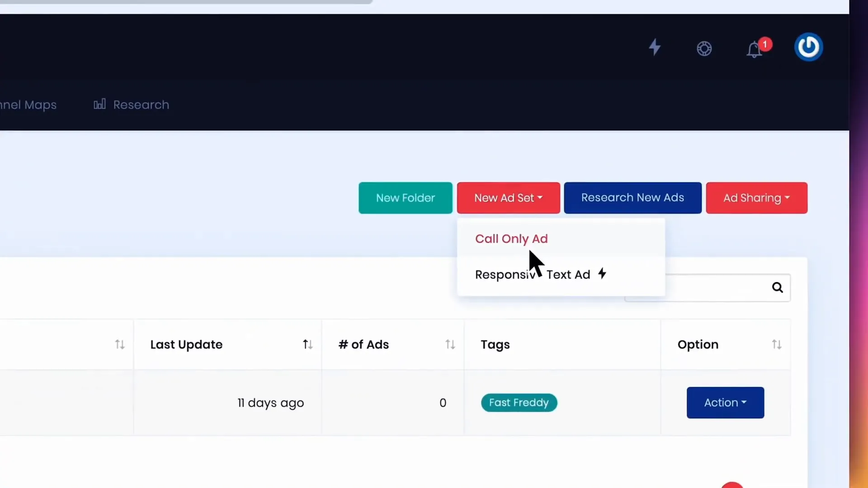Click the Research navigation bar icon

pyautogui.click(x=99, y=104)
